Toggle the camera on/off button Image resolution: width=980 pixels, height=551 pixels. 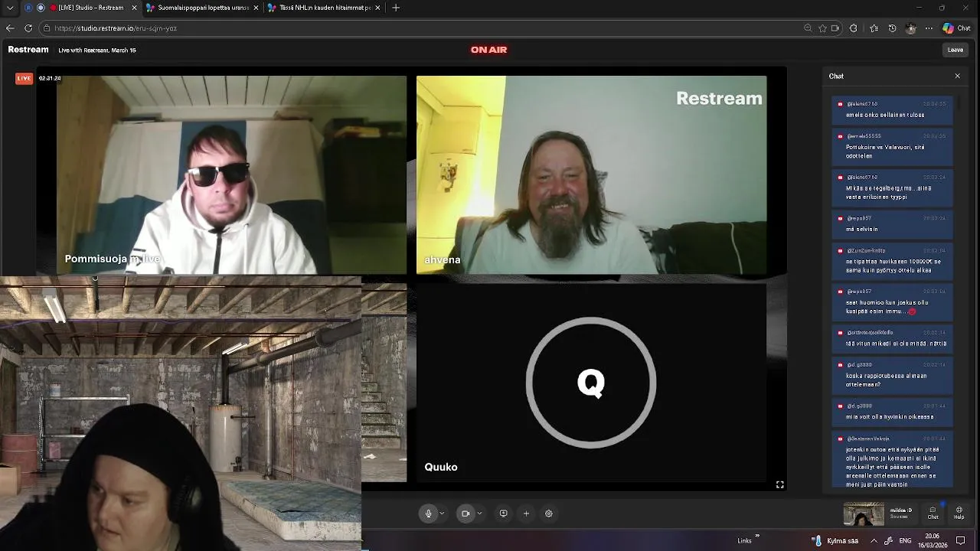[465, 514]
